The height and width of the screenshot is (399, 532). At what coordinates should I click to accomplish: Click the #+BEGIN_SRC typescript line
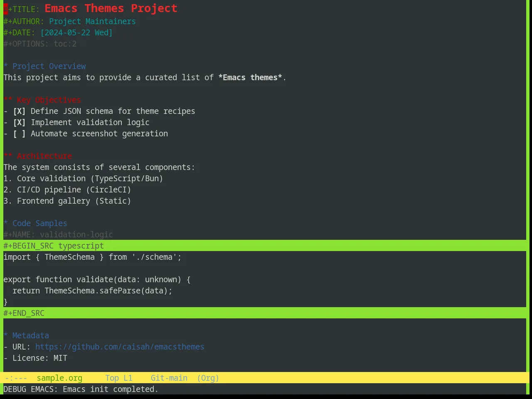(x=265, y=246)
